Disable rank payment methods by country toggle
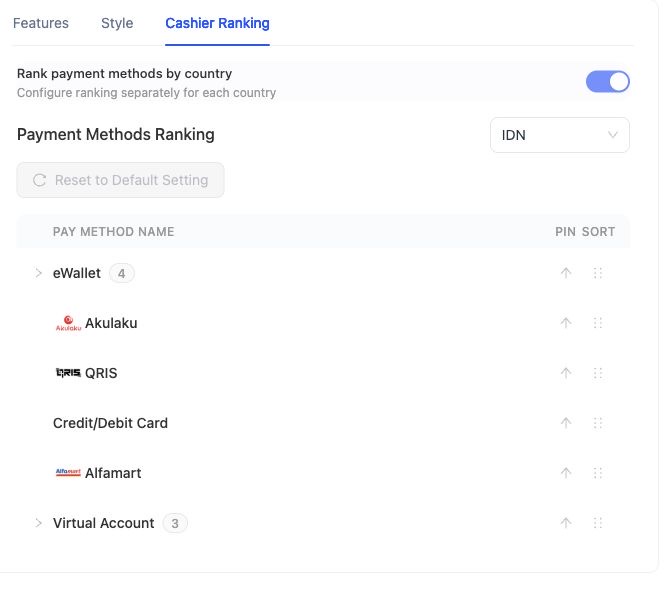This screenshot has height=605, width=668. tap(608, 81)
